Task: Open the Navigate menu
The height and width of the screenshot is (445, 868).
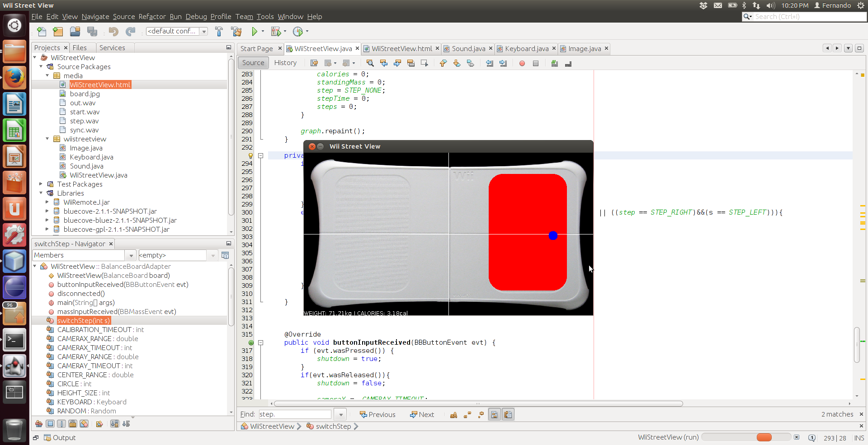Action: 95,17
